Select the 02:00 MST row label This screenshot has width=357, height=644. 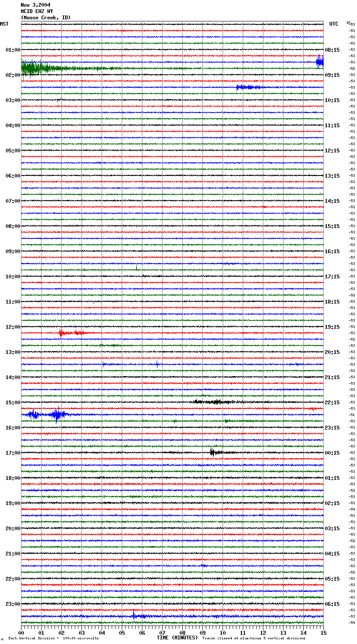tap(13, 75)
